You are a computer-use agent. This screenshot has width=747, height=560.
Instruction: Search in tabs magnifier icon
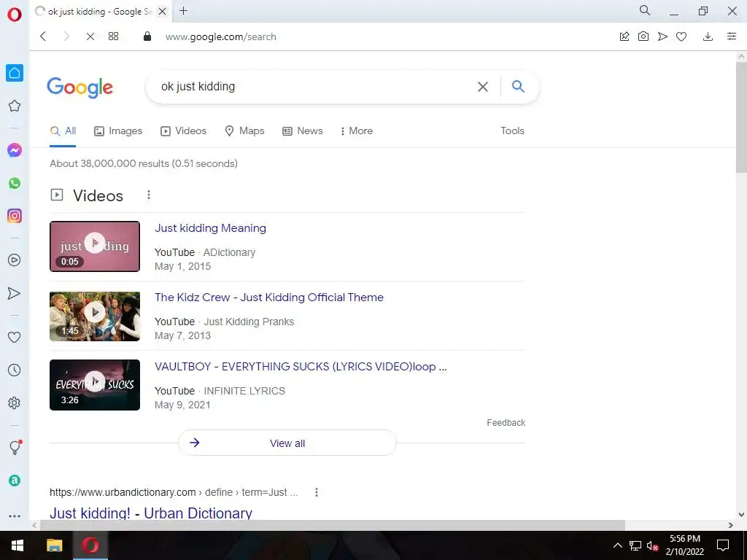point(645,10)
